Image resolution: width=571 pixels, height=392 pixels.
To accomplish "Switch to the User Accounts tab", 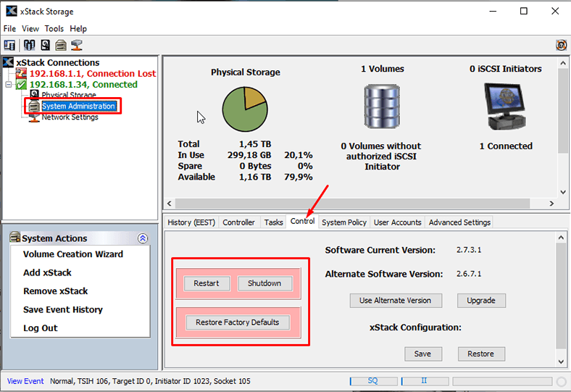I will click(397, 222).
